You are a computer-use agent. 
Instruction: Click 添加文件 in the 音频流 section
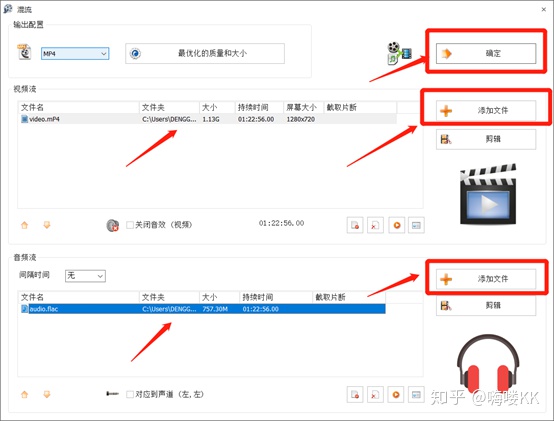(486, 279)
